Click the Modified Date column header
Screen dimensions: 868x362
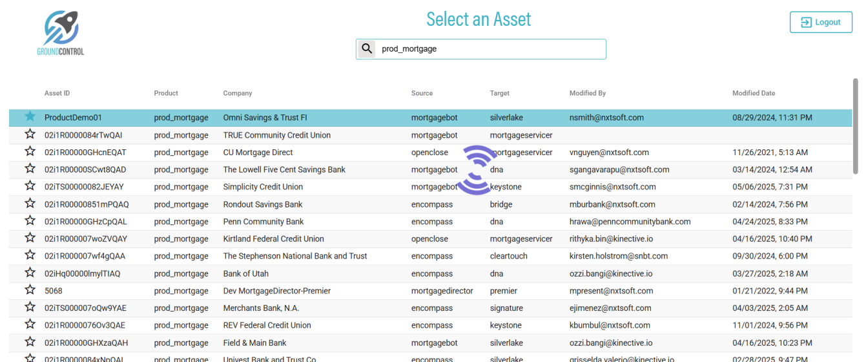click(754, 93)
